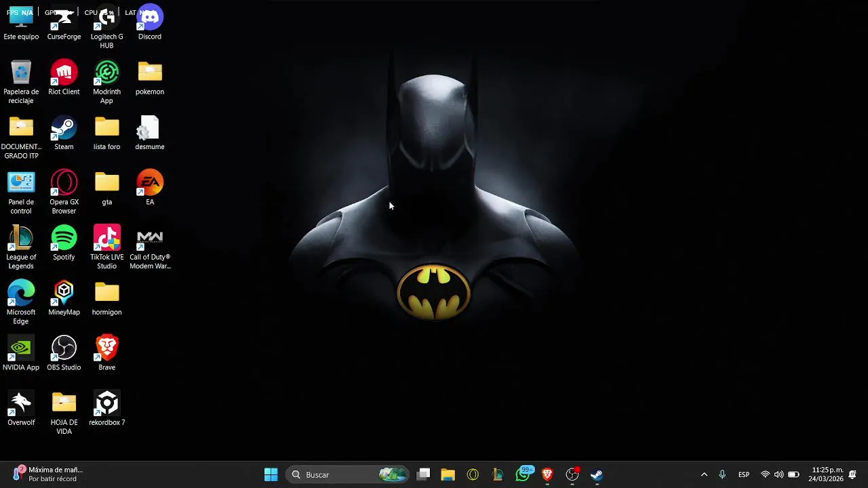Select the Opera GX Browser shortcut

[64, 192]
